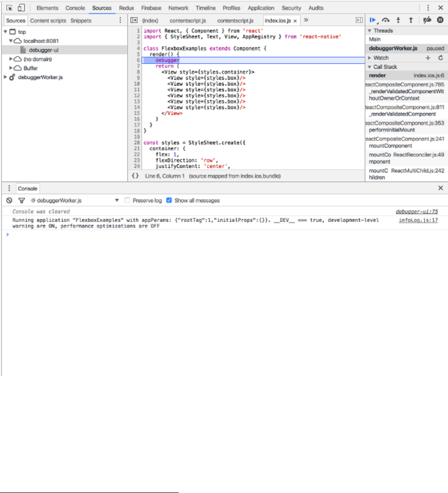Show more editor tabs chevron
This screenshot has height=493, width=448.
pos(306,20)
